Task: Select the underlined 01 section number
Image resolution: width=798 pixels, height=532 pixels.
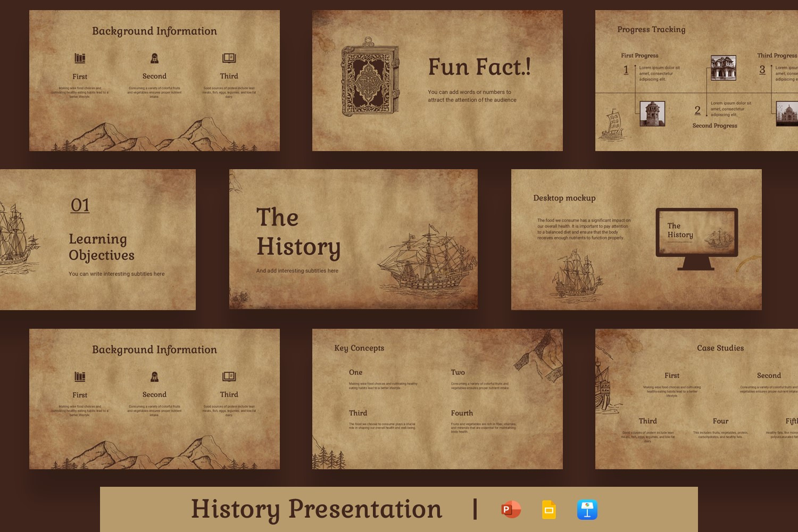Action: (80, 205)
